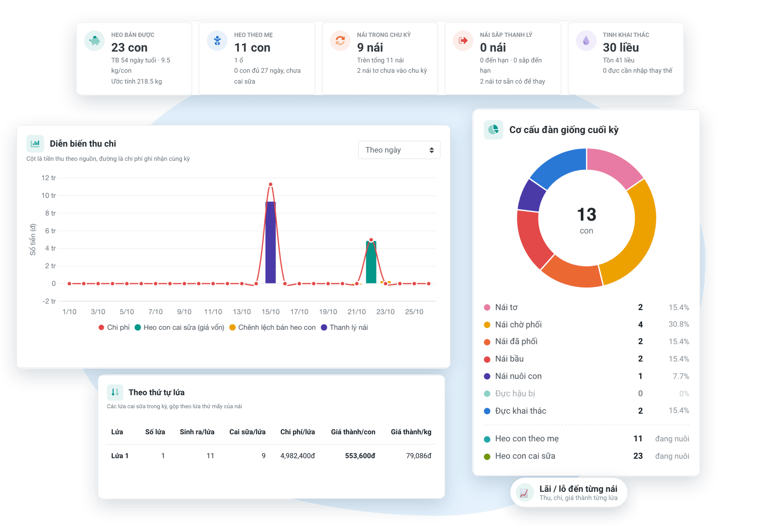Viewport: 760px width, 532px height.
Task: Toggle the Thanh lý nái legend series
Action: click(344, 327)
